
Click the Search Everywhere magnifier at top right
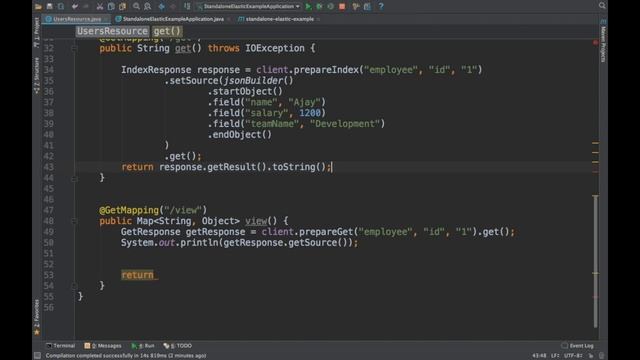click(x=602, y=5)
